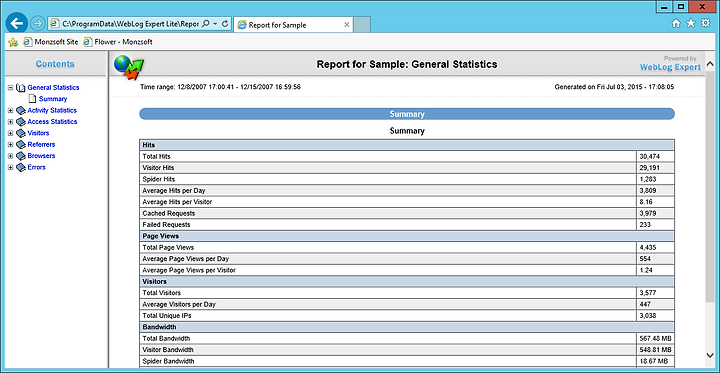Click the Total Unique IPs value 3,038

(x=648, y=316)
